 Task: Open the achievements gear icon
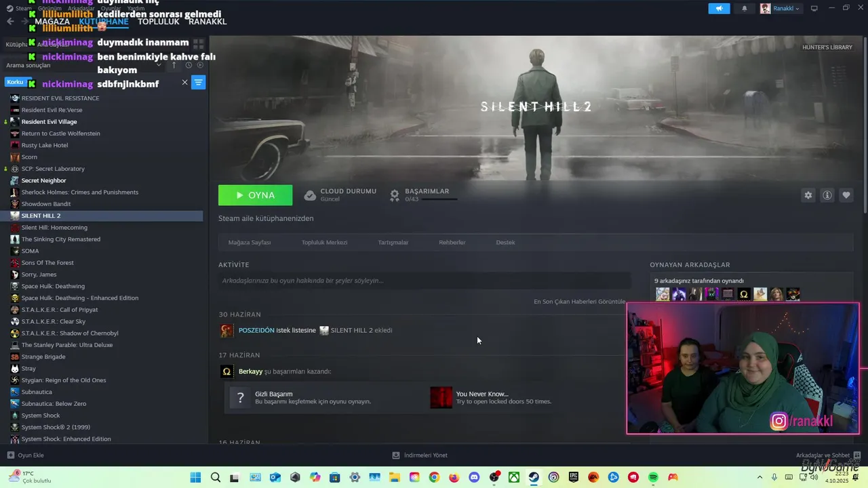pos(395,195)
